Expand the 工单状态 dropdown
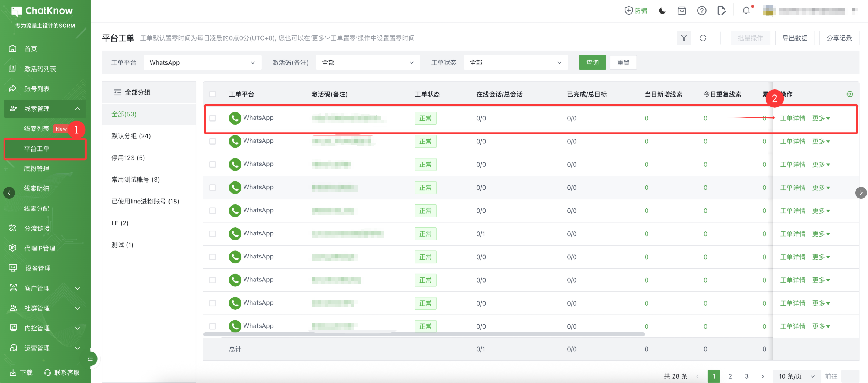 pyautogui.click(x=515, y=62)
